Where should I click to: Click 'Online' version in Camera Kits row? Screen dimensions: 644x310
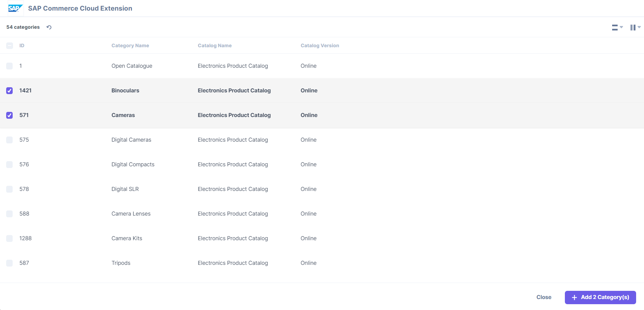click(309, 238)
